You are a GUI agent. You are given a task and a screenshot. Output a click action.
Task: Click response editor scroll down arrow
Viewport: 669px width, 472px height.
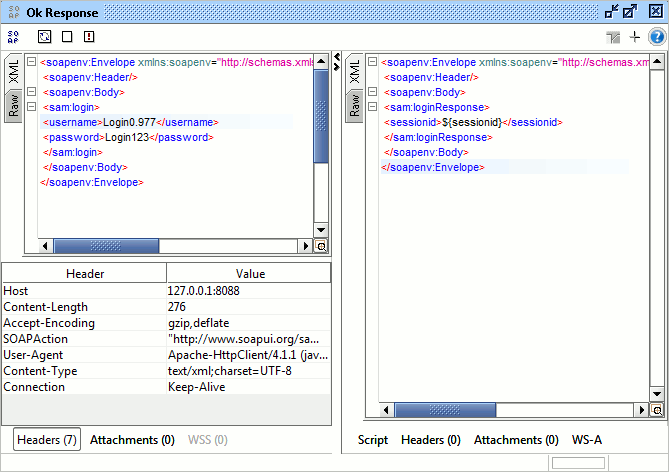657,393
